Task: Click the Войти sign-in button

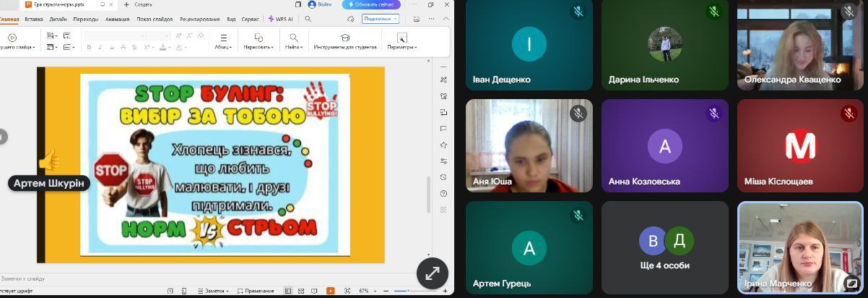Action: pyautogui.click(x=317, y=4)
